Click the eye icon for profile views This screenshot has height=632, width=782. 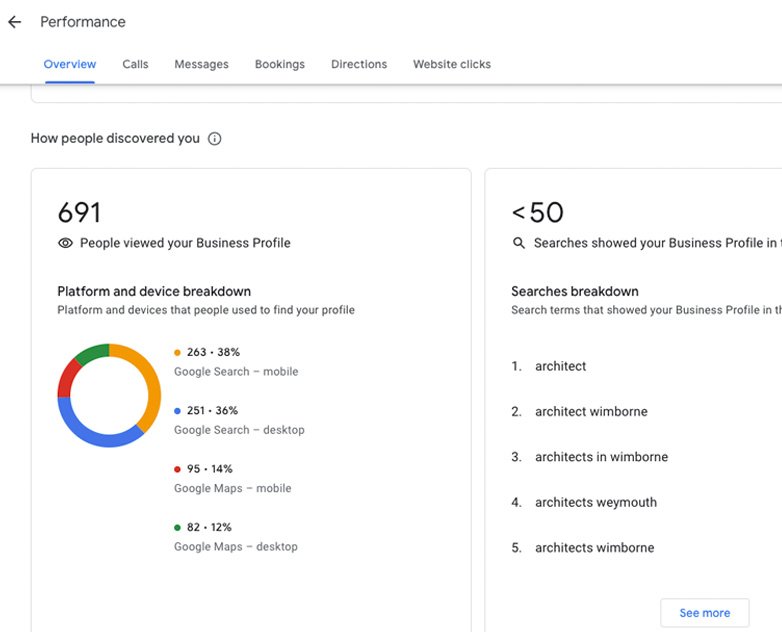[x=65, y=243]
